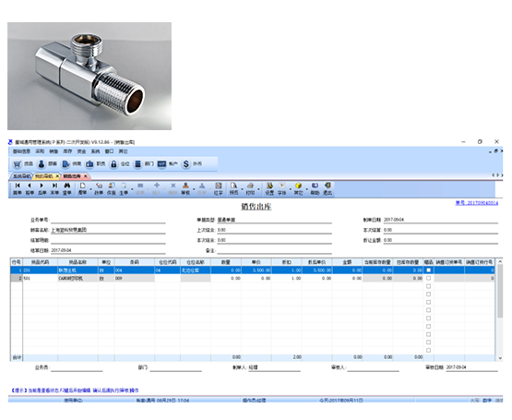Expand dropdown arrow beside audit icon
The image size is (512, 420).
(194, 189)
